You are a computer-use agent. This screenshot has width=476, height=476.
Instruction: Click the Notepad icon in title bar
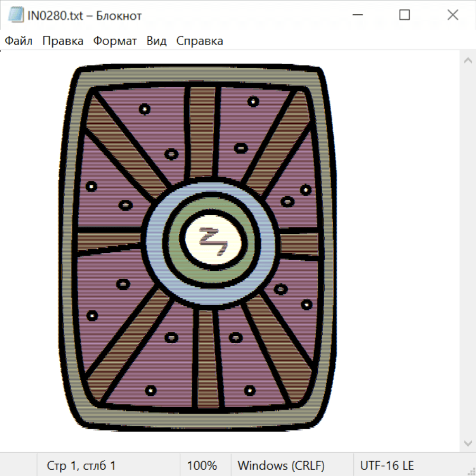tap(15, 15)
